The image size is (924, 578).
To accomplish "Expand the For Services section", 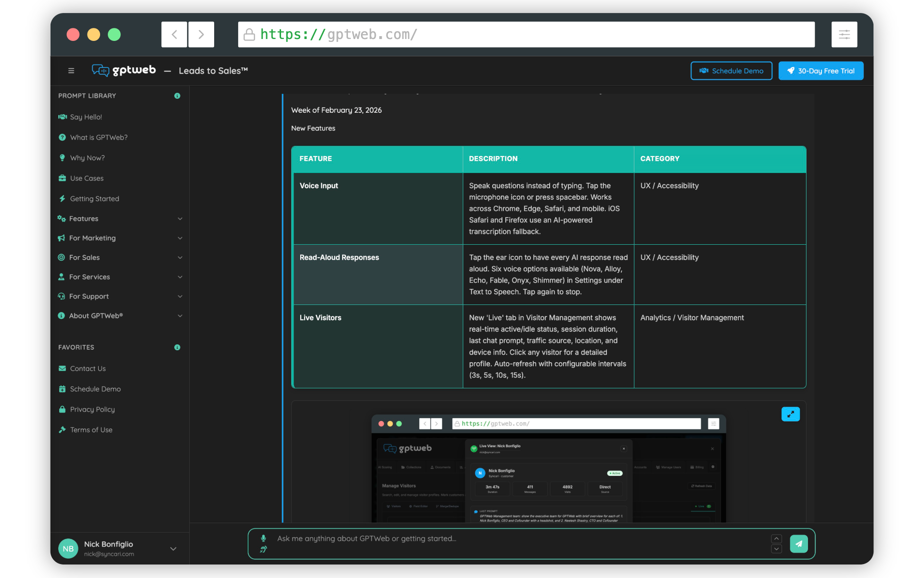I will (120, 277).
